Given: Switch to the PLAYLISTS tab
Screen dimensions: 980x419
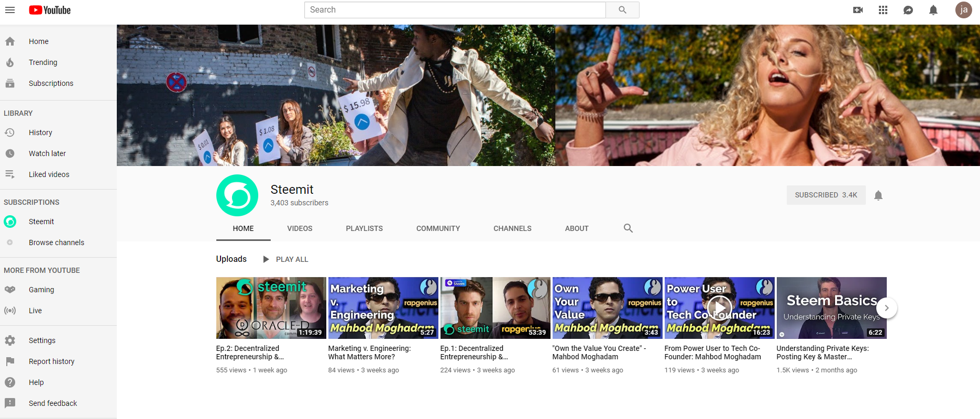Looking at the screenshot, I should [364, 228].
